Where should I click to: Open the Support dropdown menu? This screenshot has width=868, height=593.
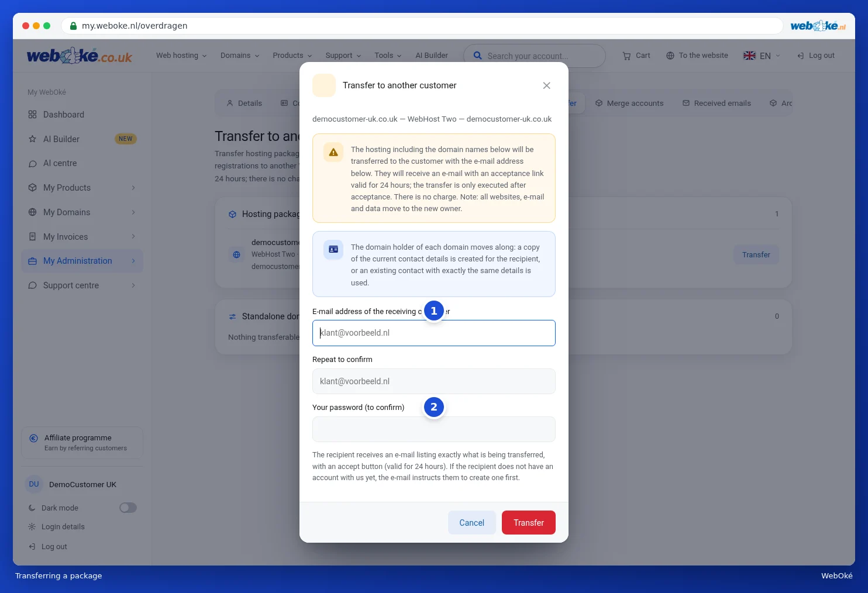click(x=343, y=56)
